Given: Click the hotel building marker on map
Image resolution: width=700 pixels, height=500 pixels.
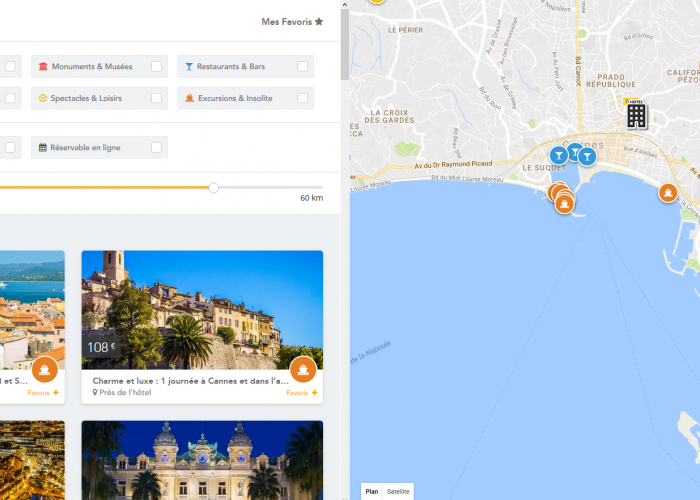Looking at the screenshot, I should [636, 115].
